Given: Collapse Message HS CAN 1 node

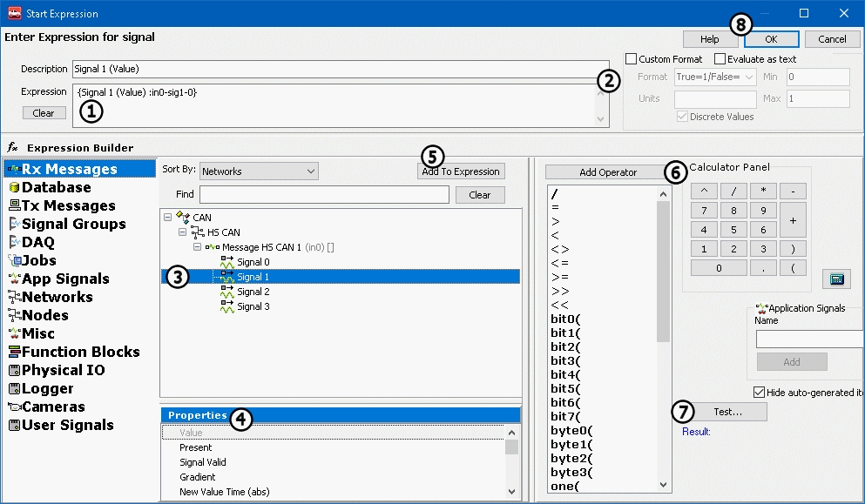Looking at the screenshot, I should point(197,247).
